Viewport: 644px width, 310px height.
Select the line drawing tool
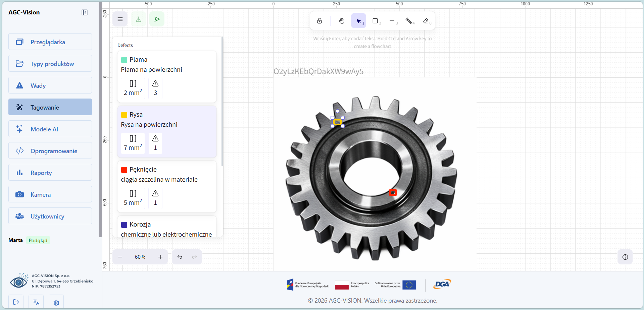pos(392,21)
